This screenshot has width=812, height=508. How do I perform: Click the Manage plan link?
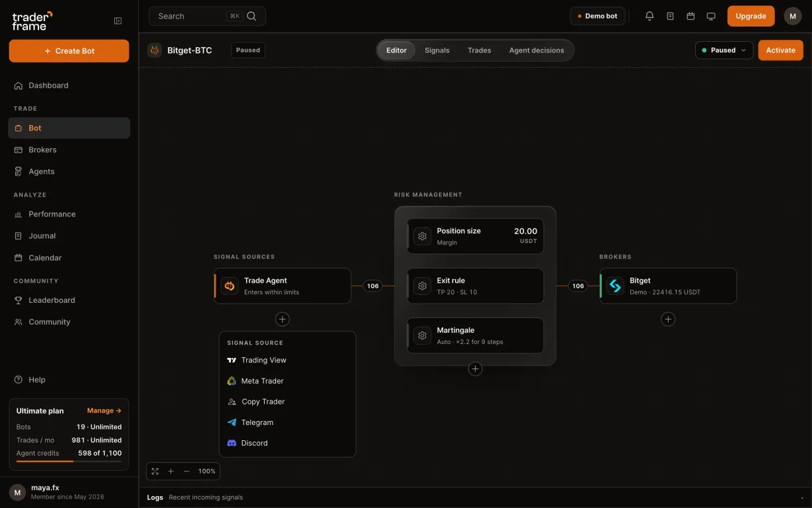[104, 410]
